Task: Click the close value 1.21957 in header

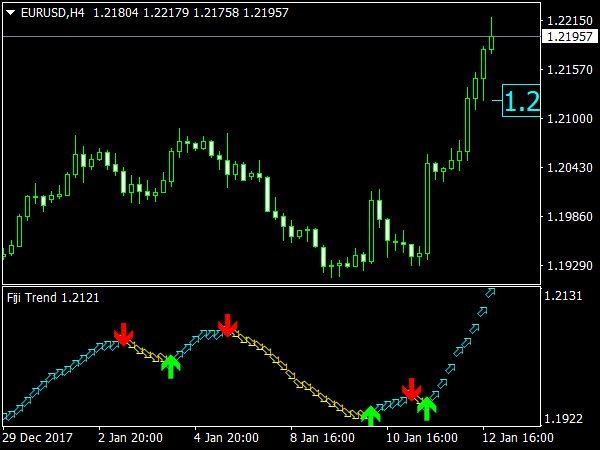Action: point(266,13)
